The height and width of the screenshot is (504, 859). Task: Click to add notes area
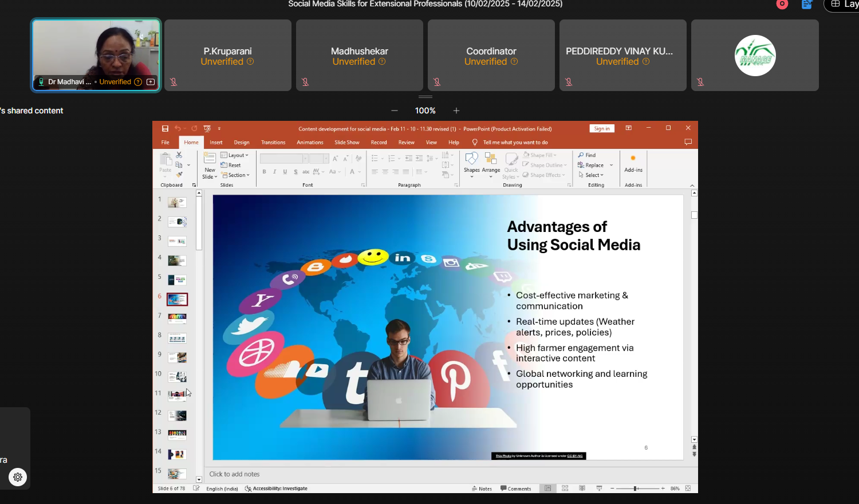(x=234, y=474)
